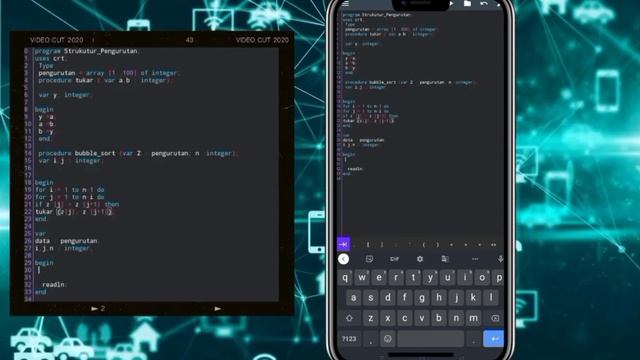Open the file folder icon in the editor toolbar
The width and height of the screenshot is (640, 360).
pos(467,4)
